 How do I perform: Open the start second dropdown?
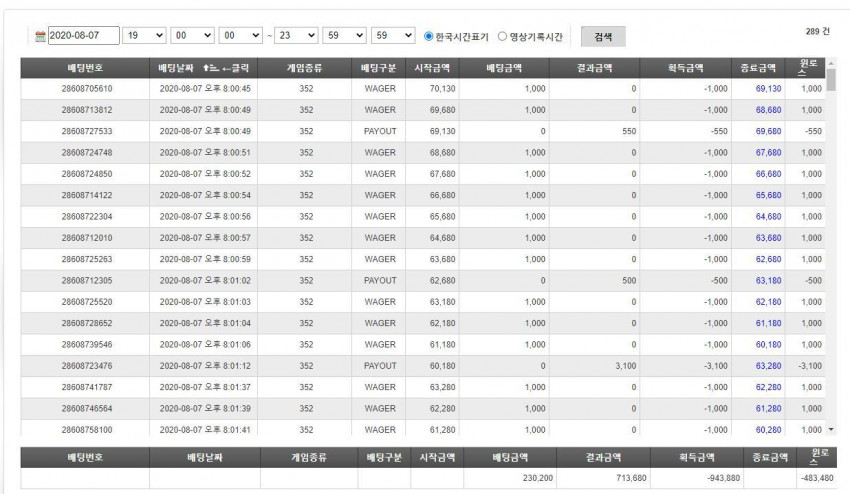pos(241,36)
